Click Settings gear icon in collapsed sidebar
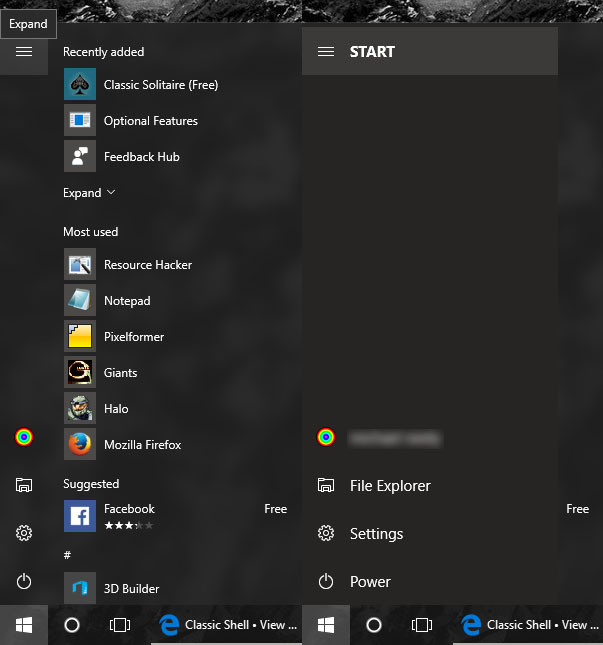The height and width of the screenshot is (645, 603). (x=24, y=533)
